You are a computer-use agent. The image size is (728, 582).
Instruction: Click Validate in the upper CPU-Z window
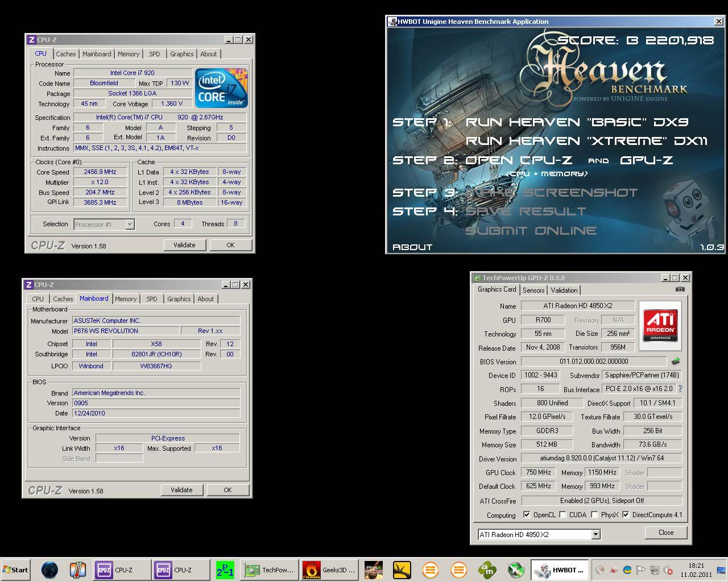(184, 245)
